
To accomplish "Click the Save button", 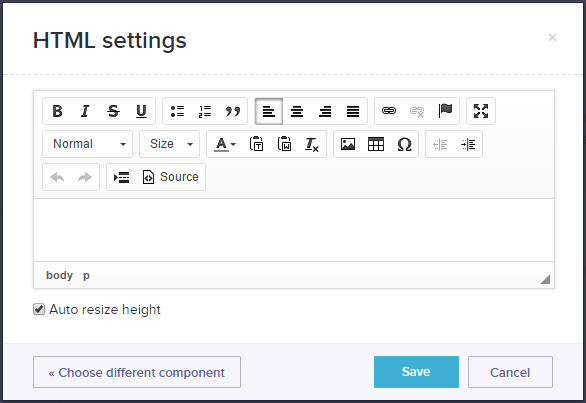I will [x=416, y=372].
